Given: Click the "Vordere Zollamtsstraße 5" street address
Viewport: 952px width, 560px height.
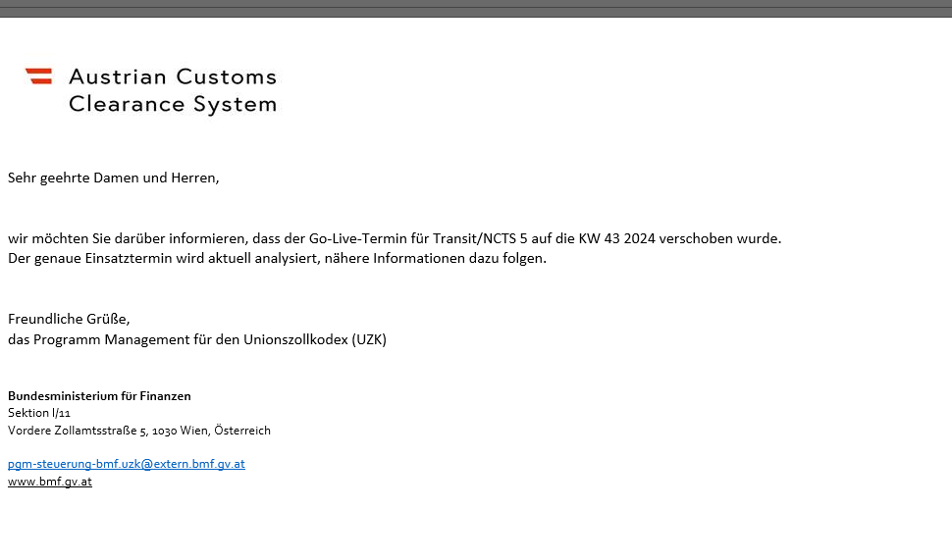Looking at the screenshot, I should pyautogui.click(x=77, y=431).
